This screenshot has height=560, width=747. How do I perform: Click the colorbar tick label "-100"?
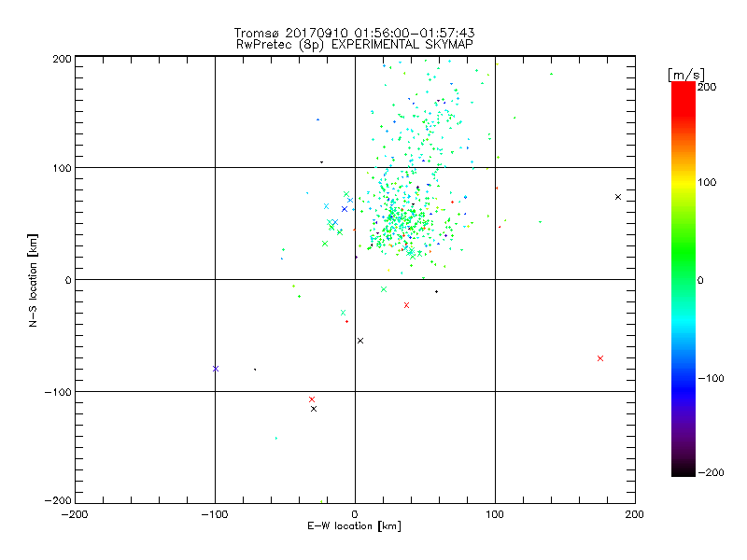click(x=711, y=379)
